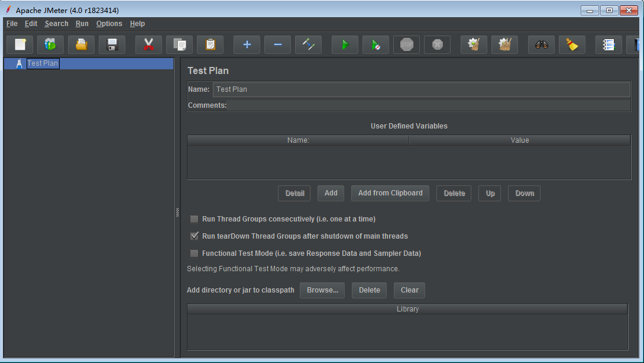Click Delete button next to Browse
644x363 pixels.
click(369, 290)
